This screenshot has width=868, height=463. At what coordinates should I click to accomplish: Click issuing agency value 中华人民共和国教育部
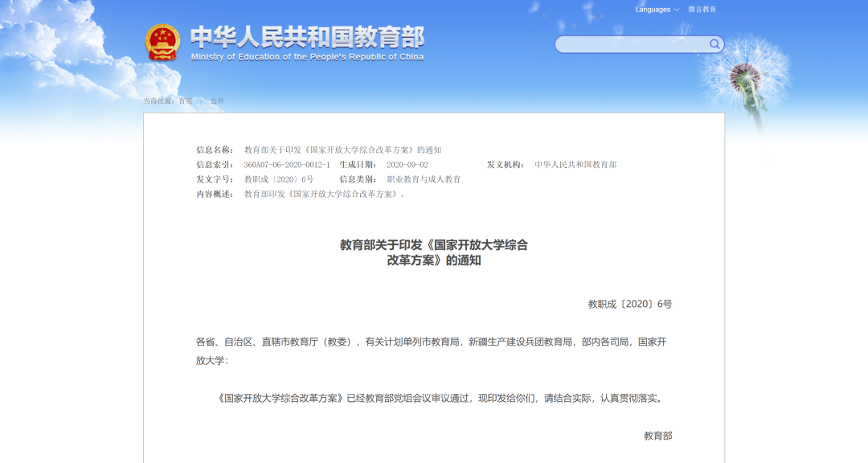pyautogui.click(x=575, y=165)
